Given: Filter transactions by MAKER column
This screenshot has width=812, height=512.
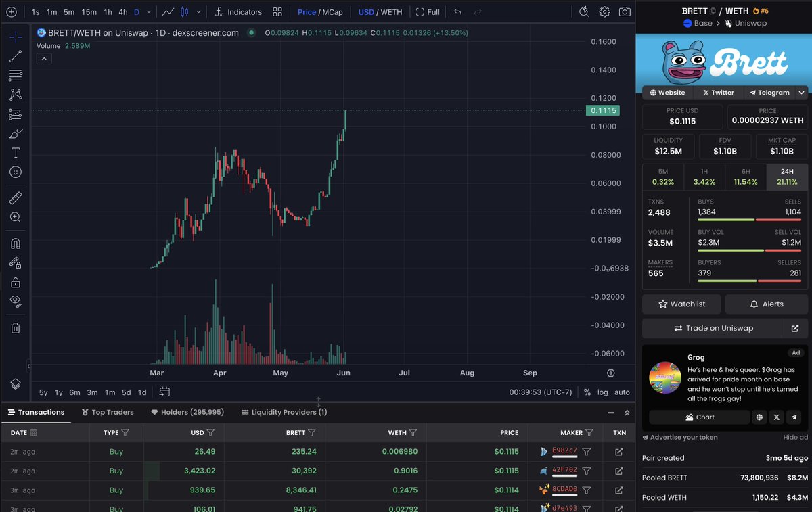Looking at the screenshot, I should coord(589,433).
